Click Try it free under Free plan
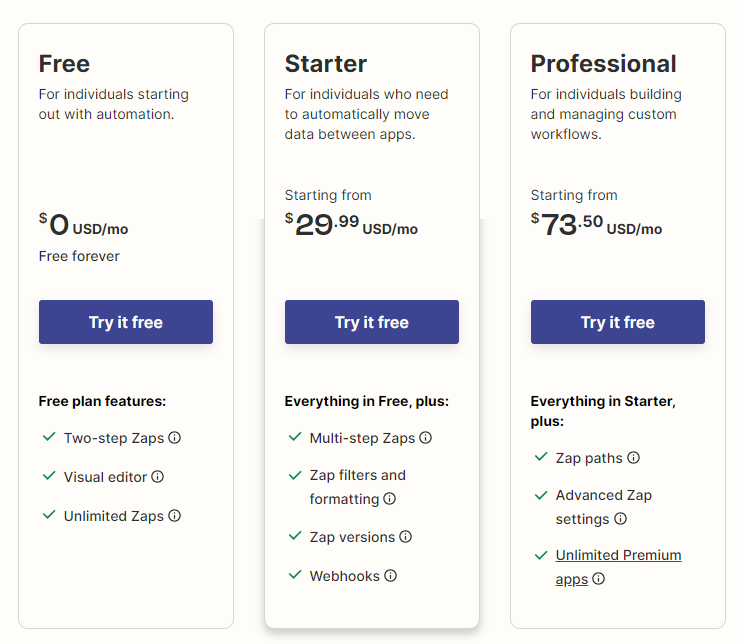 [x=126, y=322]
